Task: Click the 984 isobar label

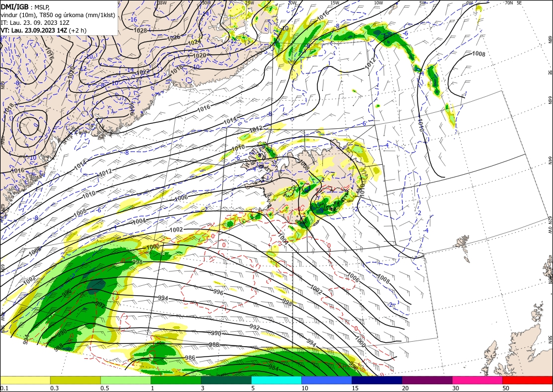Action: (274, 369)
